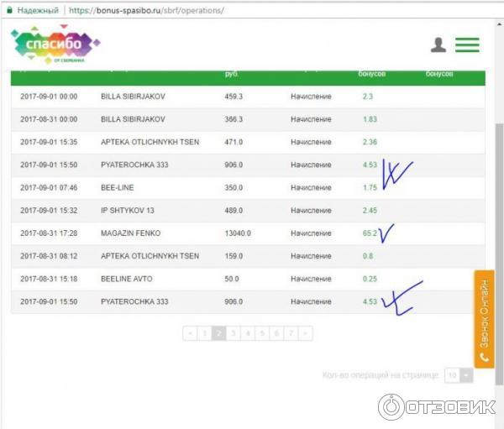Click the secure lock icon in address bar

pyautogui.click(x=9, y=10)
